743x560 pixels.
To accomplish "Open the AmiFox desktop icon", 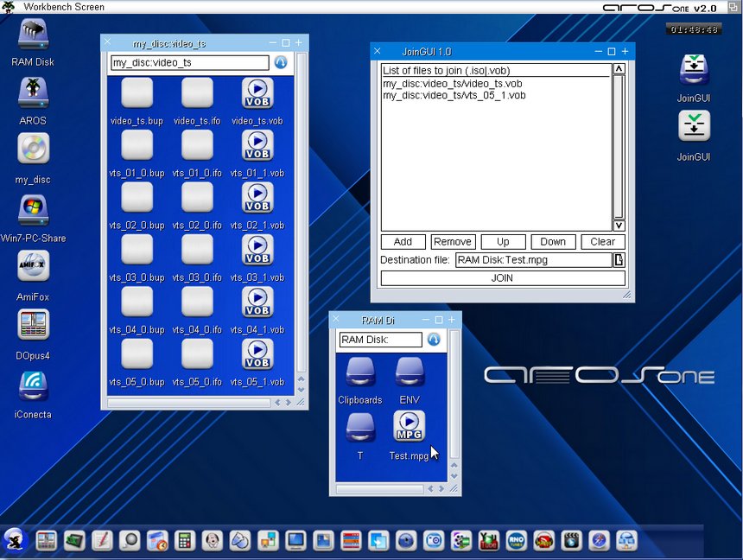I will pos(34,266).
